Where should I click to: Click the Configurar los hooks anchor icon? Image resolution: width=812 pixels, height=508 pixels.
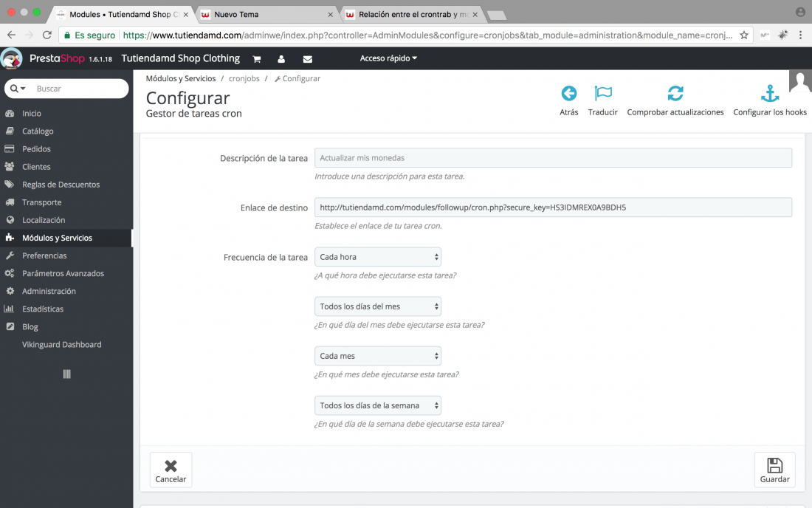(x=769, y=94)
